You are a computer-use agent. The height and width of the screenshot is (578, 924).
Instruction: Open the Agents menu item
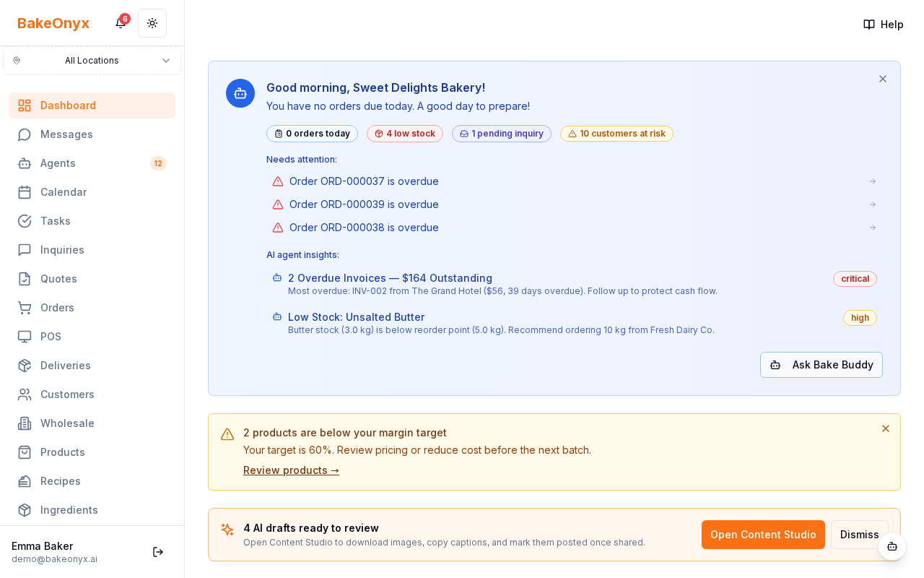58,163
